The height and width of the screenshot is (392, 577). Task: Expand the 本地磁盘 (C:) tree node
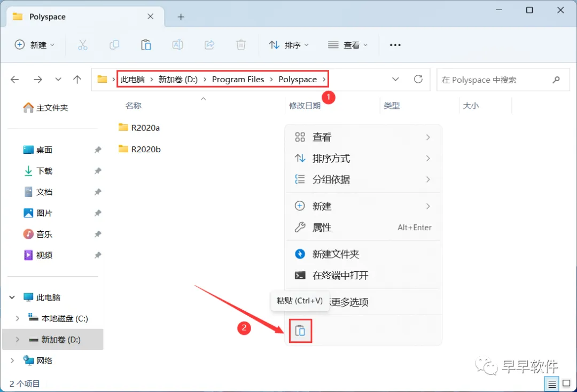(17, 318)
